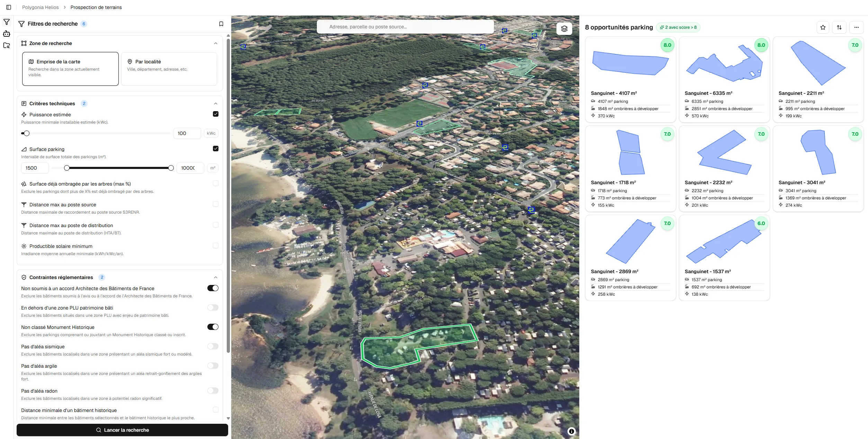This screenshot has width=868, height=439.
Task: Click the car icon beside 2211 m² parking
Action: (781, 101)
